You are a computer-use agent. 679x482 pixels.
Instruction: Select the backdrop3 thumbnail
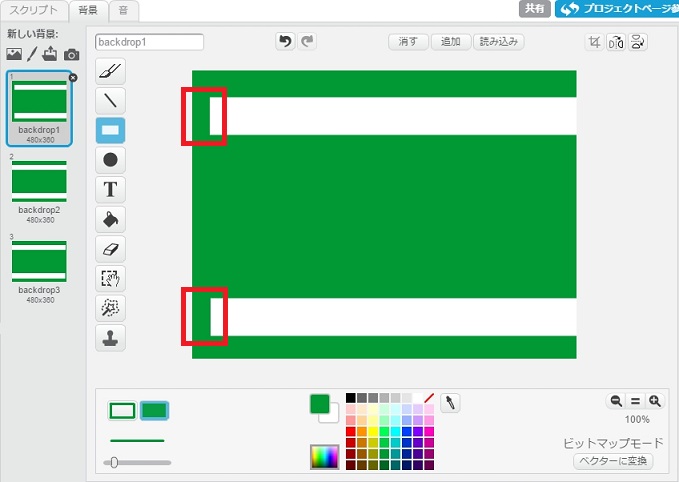(x=39, y=268)
